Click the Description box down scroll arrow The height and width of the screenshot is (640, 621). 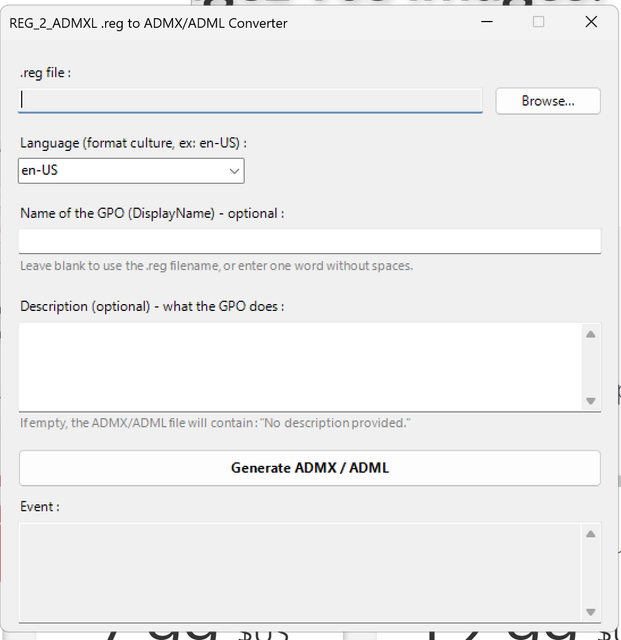tap(590, 401)
